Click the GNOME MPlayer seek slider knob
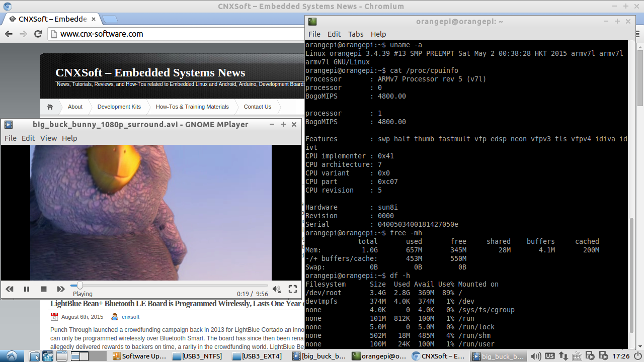 79,286
